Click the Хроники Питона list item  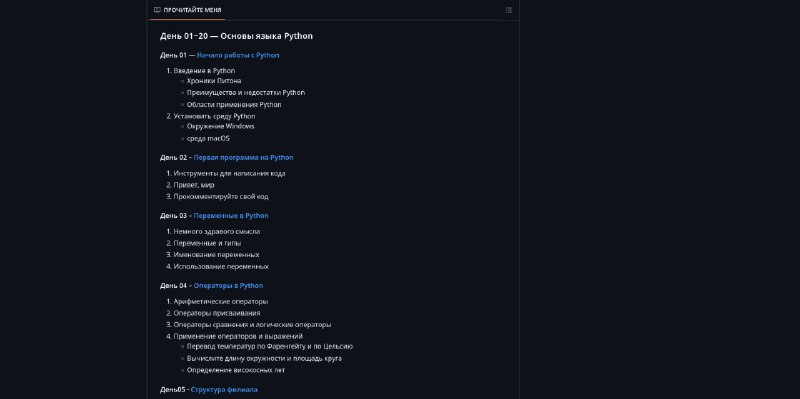click(x=214, y=81)
